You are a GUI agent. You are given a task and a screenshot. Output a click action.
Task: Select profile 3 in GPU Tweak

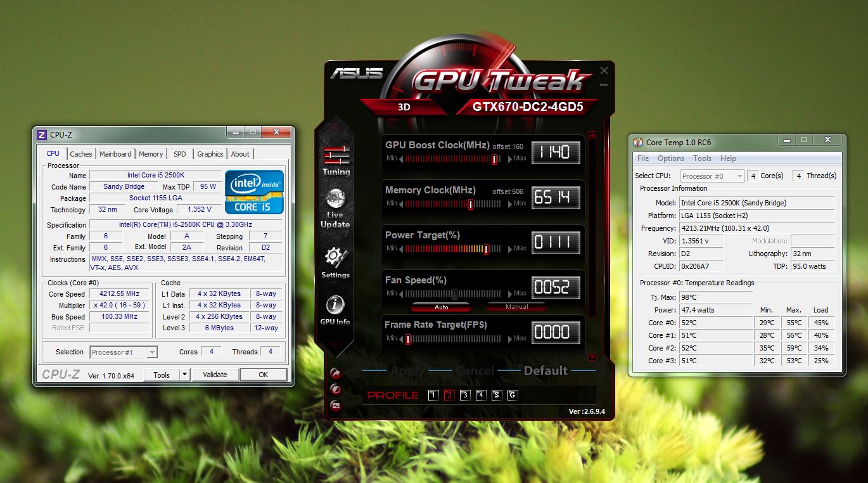click(x=465, y=395)
